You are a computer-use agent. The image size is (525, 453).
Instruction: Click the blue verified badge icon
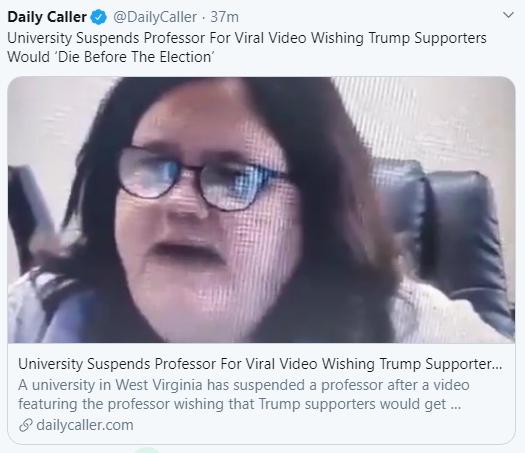(x=99, y=17)
